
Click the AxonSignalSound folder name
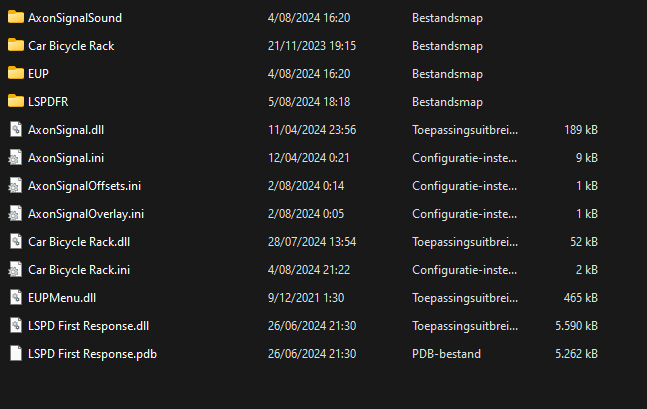click(75, 17)
